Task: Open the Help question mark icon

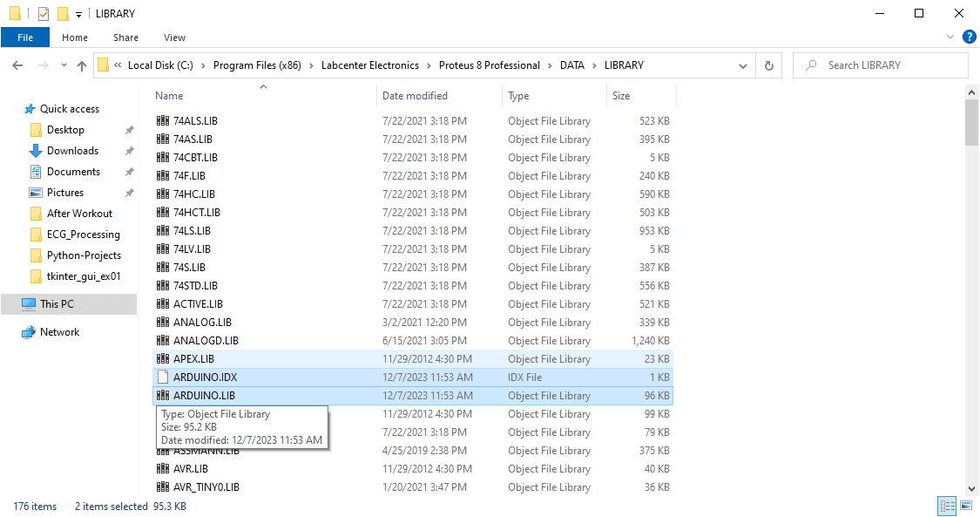Action: pyautogui.click(x=968, y=37)
